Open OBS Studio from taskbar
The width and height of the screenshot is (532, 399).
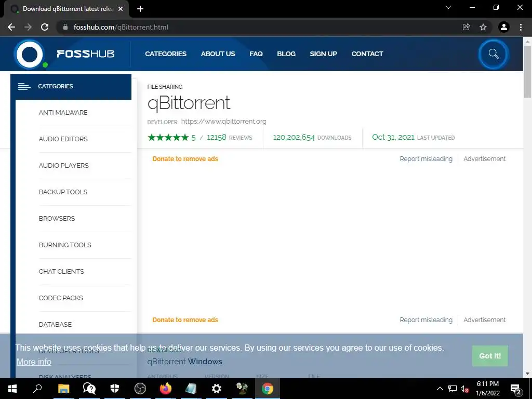tap(140, 389)
